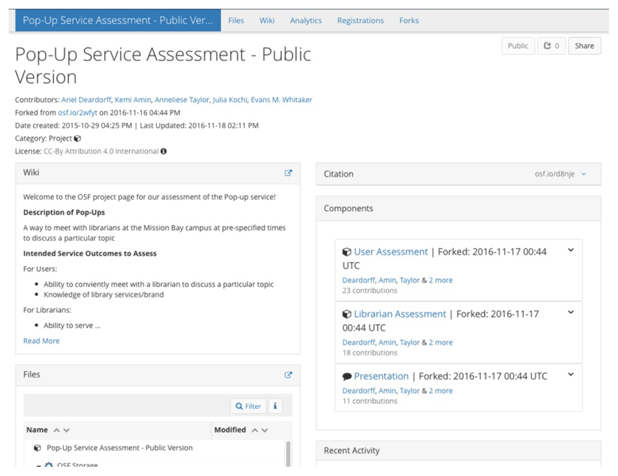
Task: Open Files widget external link icon
Action: point(288,375)
